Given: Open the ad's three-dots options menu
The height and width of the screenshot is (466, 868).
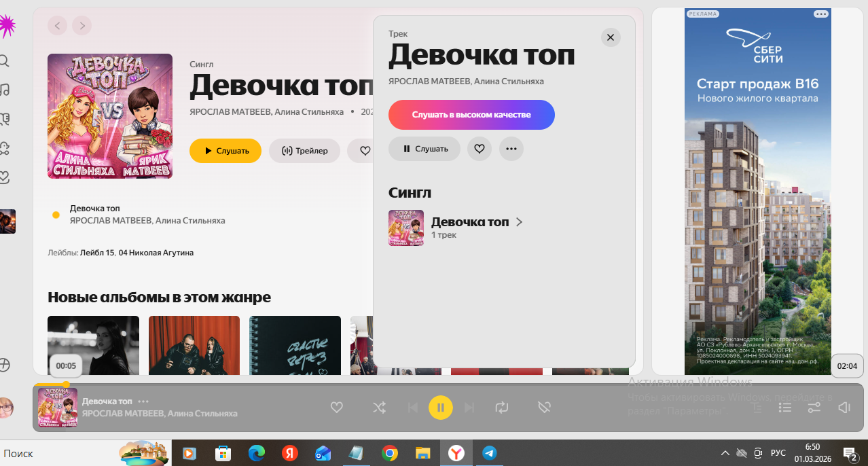Looking at the screenshot, I should pos(821,14).
